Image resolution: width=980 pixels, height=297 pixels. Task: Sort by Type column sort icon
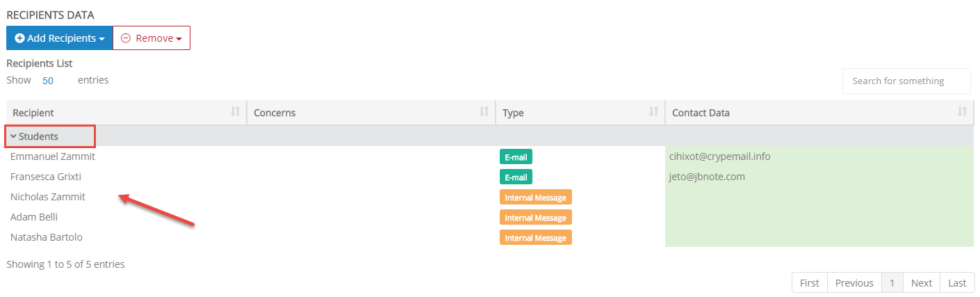(x=653, y=112)
